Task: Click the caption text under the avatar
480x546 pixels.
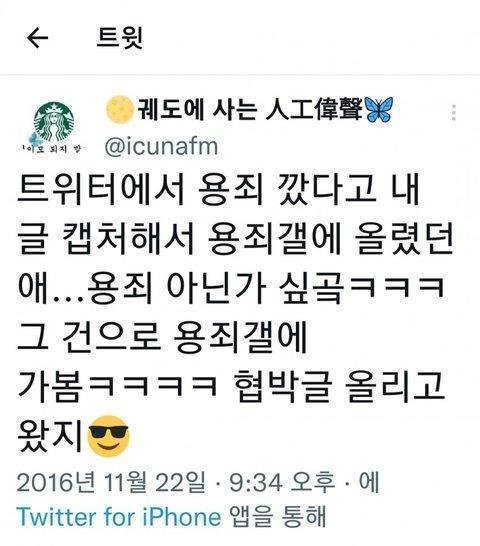Action: pyautogui.click(x=51, y=149)
